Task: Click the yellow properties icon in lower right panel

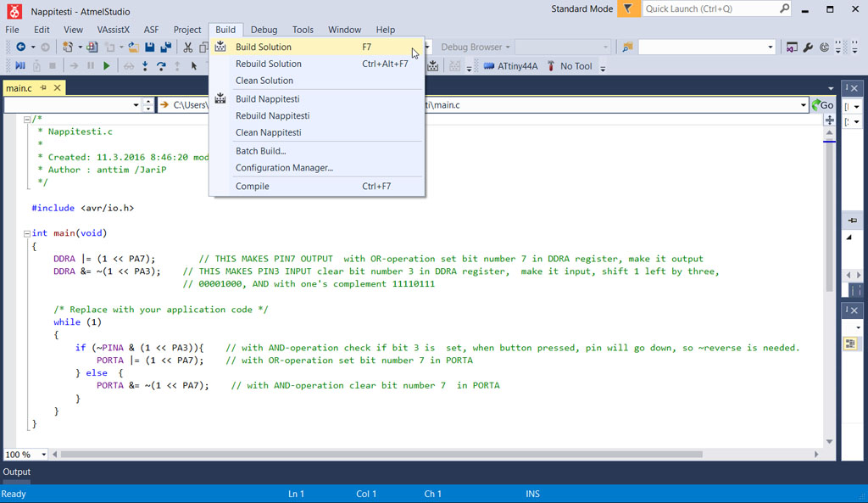Action: (850, 344)
